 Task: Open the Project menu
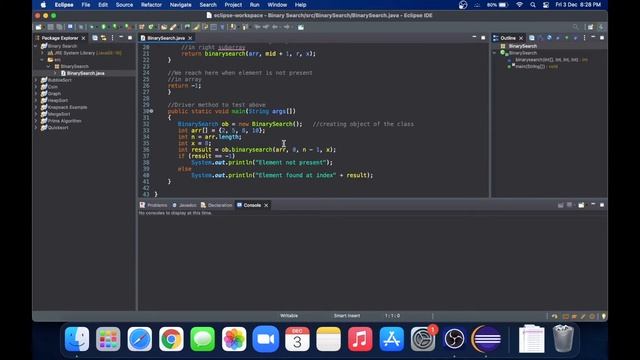coord(233,5)
